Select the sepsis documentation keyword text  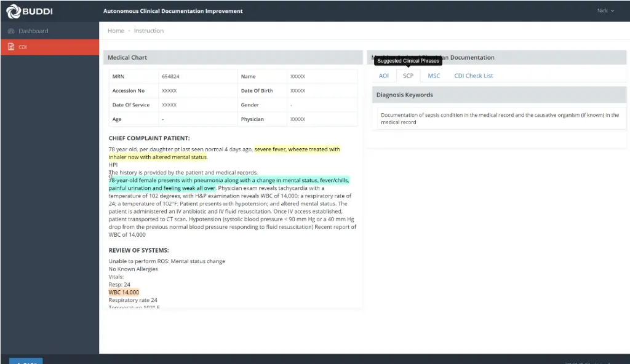(500, 119)
